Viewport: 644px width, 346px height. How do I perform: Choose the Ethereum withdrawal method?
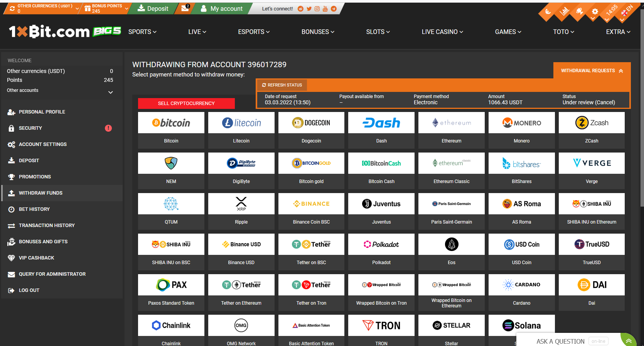[x=452, y=130]
